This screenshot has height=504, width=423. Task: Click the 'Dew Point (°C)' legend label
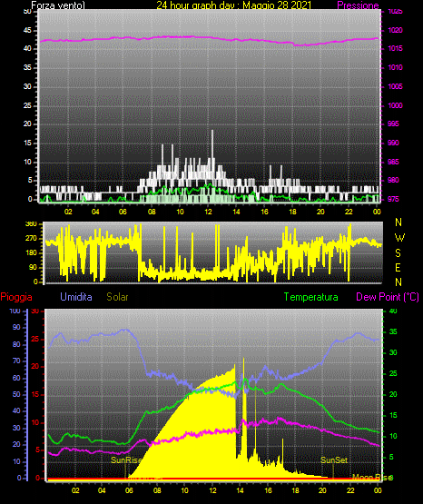(388, 297)
